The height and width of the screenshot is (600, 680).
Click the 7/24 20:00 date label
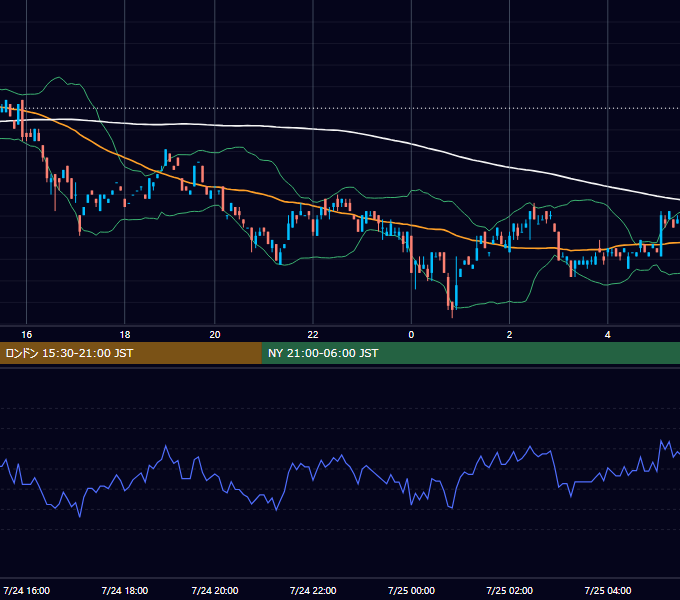coord(215,590)
